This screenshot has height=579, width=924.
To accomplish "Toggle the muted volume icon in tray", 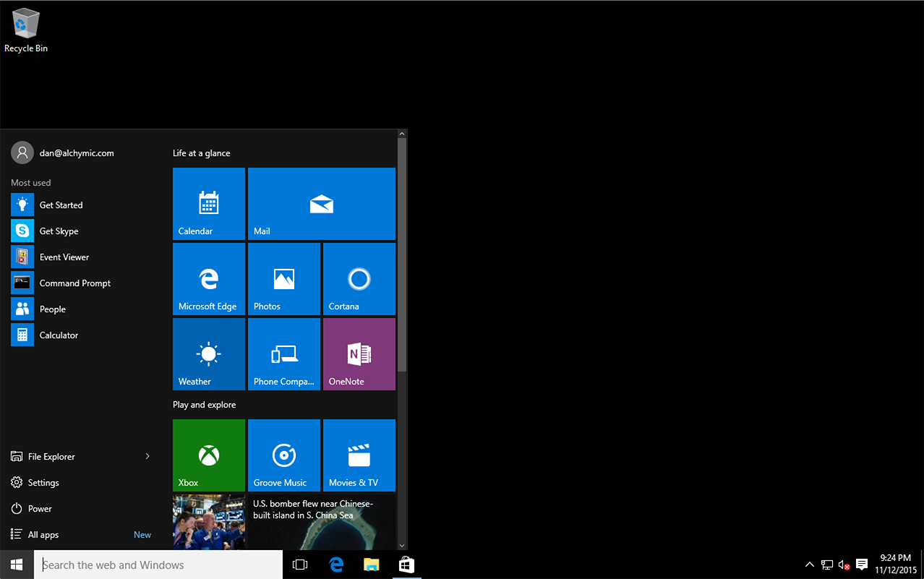I will pos(844,565).
